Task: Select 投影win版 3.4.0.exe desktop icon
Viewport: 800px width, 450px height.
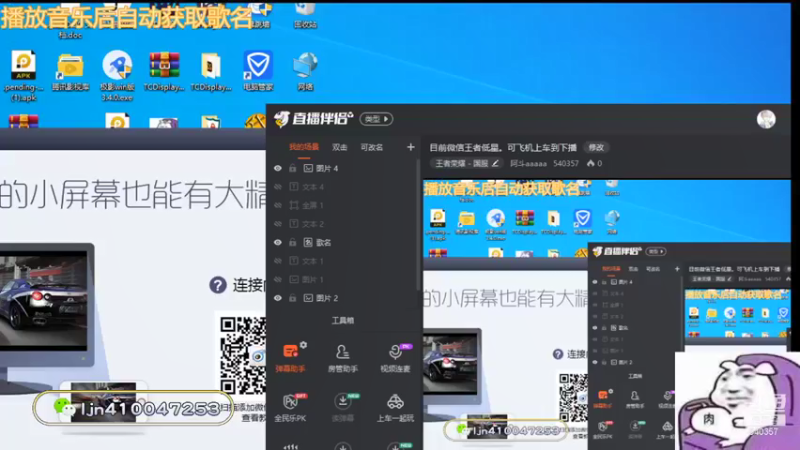Action: 117,76
